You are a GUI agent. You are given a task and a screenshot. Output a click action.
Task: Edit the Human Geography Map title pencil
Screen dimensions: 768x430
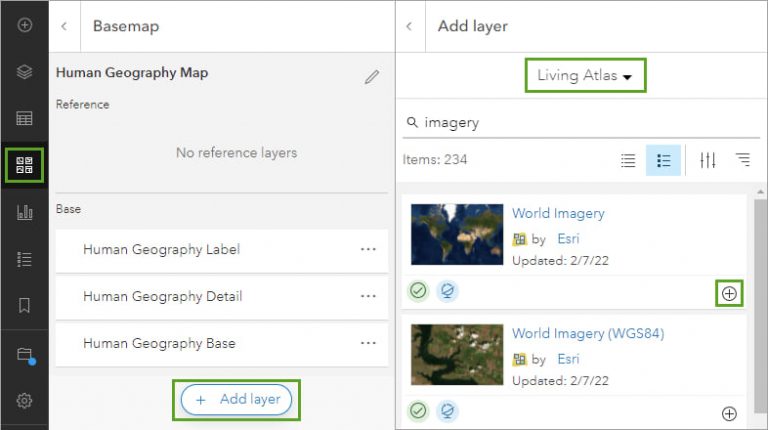pos(372,76)
